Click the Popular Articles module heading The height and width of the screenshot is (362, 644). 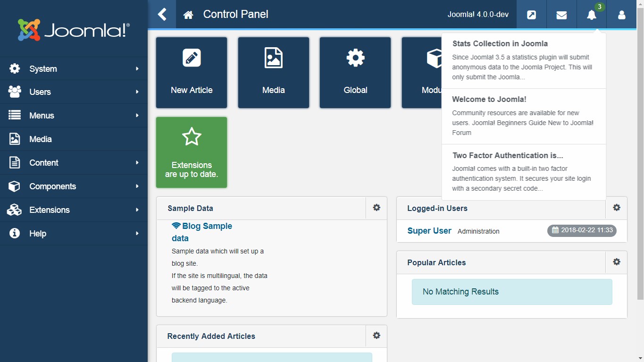(436, 262)
